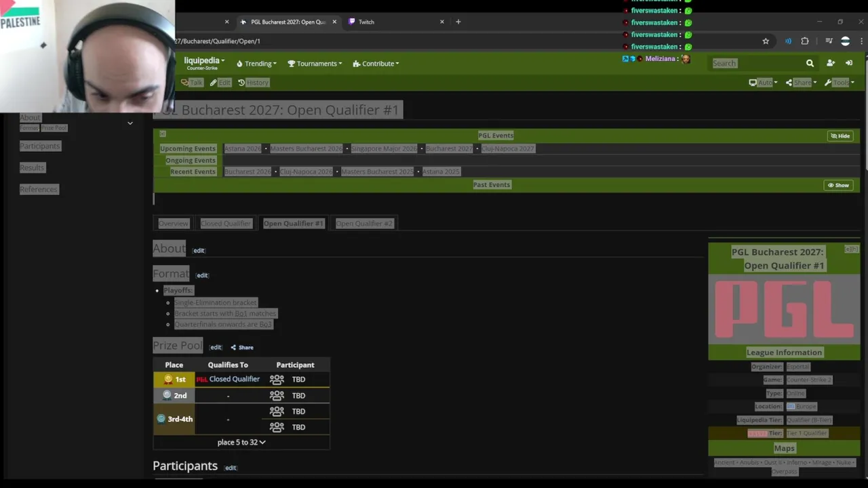Click the 2nd place silver medal icon
The image size is (868, 488).
point(167,395)
